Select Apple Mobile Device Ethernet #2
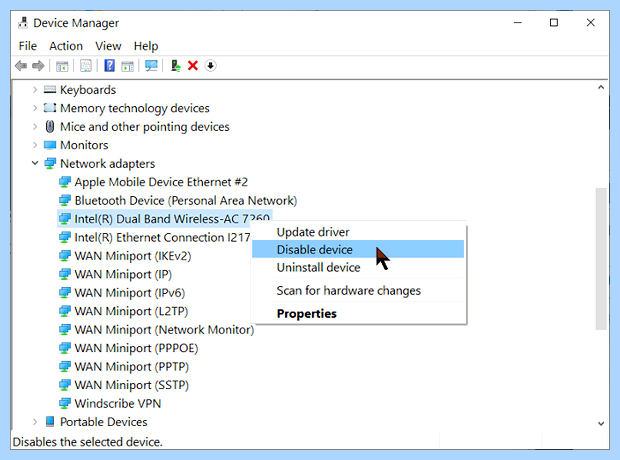 tap(161, 182)
